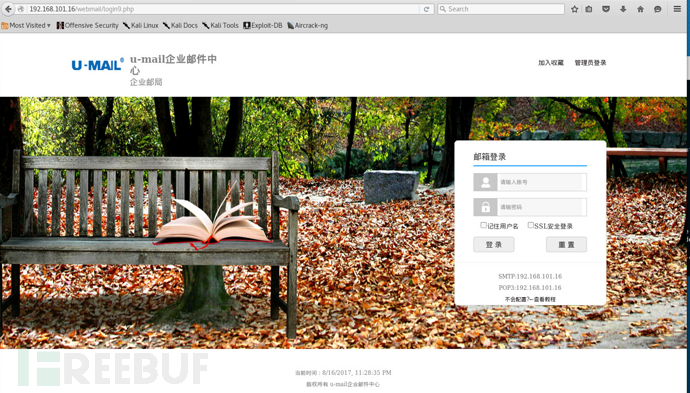Image resolution: width=690 pixels, height=393 pixels.
Task: Click the 登录 login button
Action: click(494, 245)
